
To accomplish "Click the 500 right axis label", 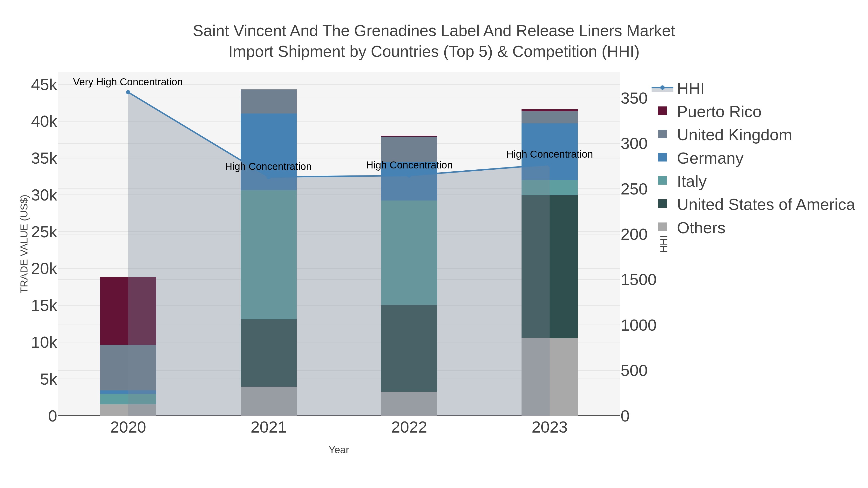I will [x=634, y=370].
